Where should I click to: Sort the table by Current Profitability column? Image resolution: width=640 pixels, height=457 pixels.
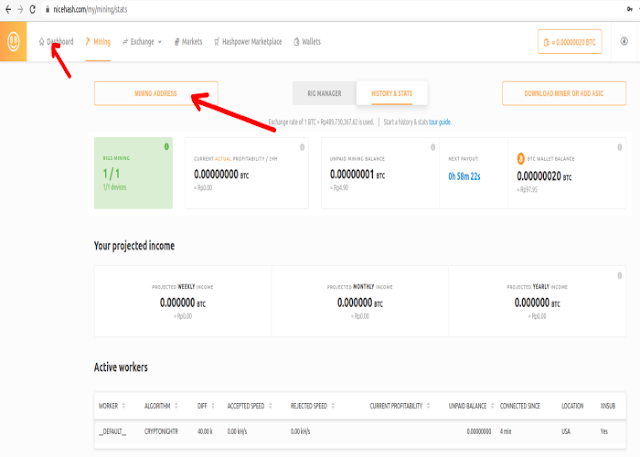(400, 406)
